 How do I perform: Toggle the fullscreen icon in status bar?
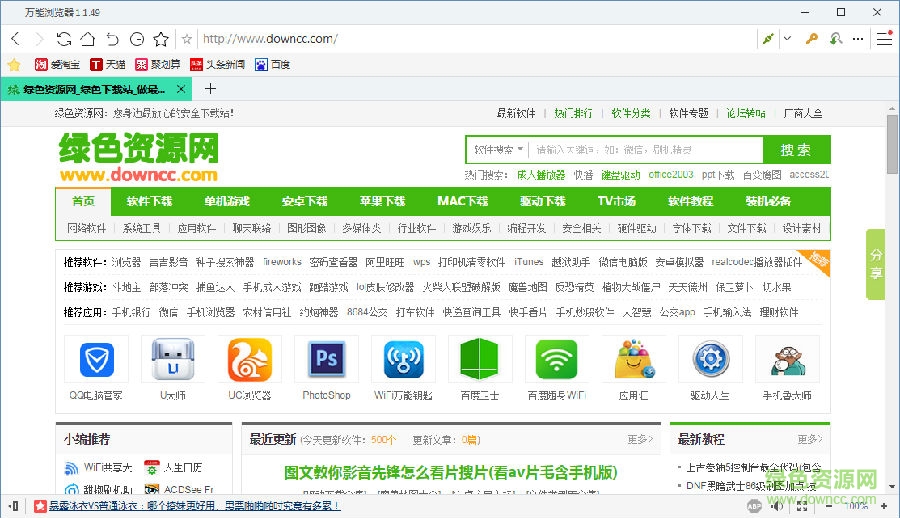802,506
